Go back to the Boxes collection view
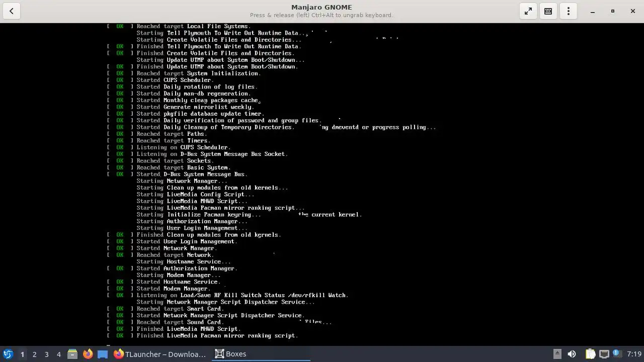Screen dimensions: 644x362 [x=12, y=11]
